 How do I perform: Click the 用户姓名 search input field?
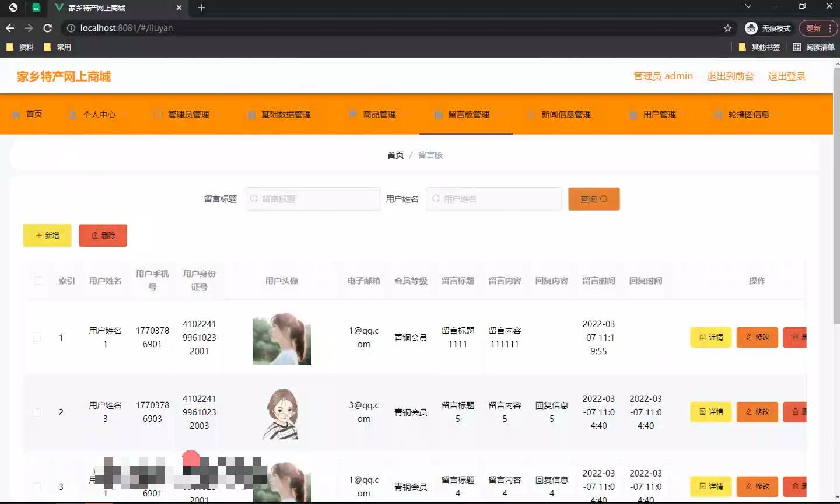click(494, 199)
